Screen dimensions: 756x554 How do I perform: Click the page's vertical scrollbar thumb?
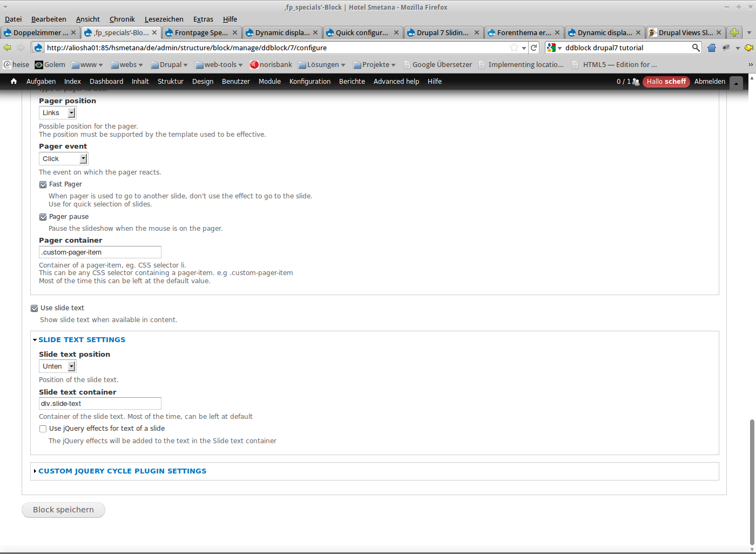pos(752,481)
